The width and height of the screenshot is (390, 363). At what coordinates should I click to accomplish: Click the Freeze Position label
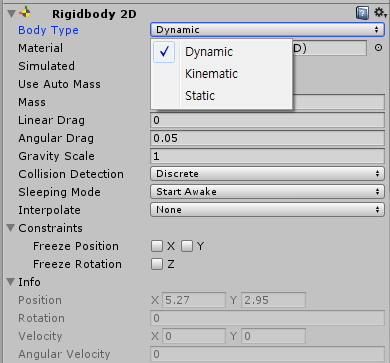tap(76, 246)
